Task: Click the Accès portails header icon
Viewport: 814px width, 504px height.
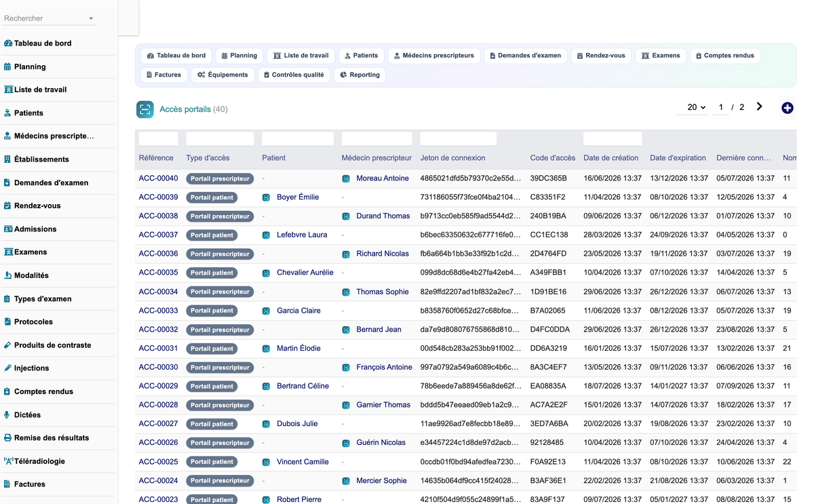Action: point(144,109)
